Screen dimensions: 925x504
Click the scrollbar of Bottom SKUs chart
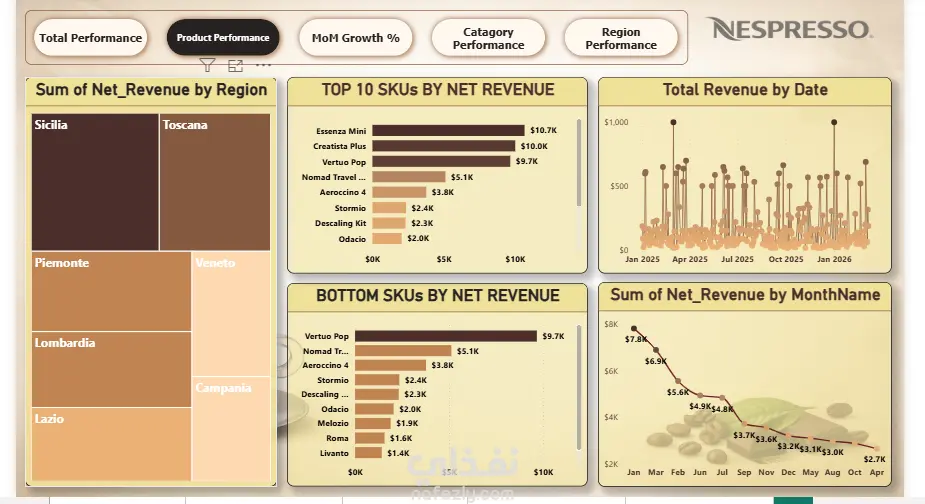[579, 387]
